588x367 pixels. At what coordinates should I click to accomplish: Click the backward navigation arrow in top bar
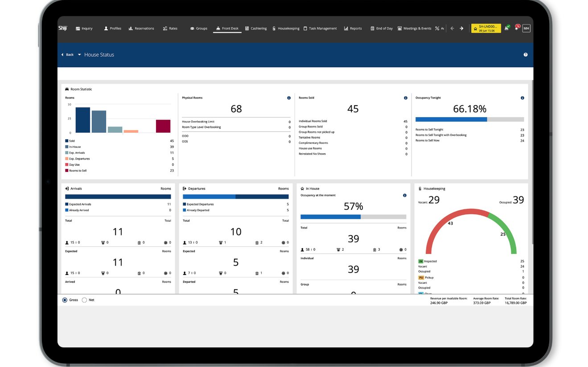(x=452, y=29)
